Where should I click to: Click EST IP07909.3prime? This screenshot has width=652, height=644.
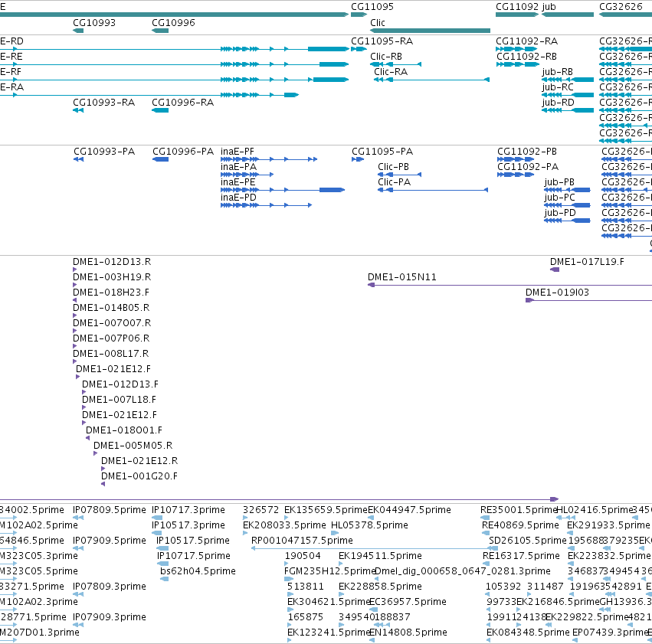point(78,625)
